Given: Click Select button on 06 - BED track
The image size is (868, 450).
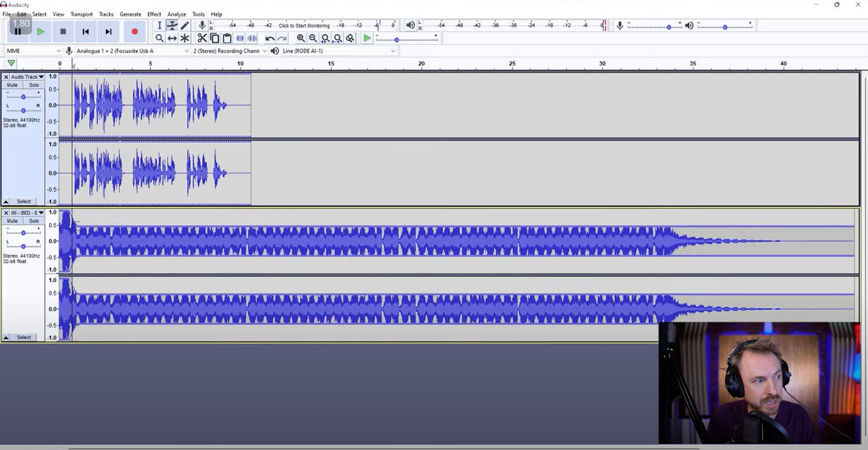Looking at the screenshot, I should point(24,337).
